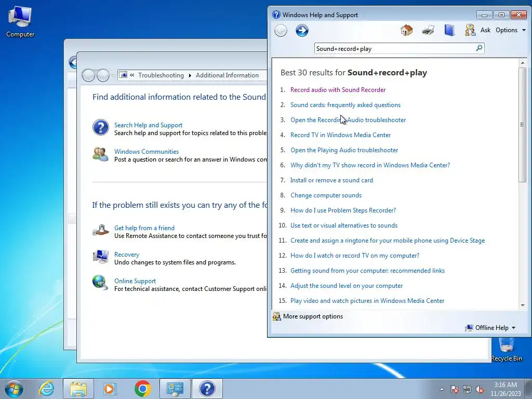Click the Offline Help monitor icon
532x399 pixels.
pos(469,328)
